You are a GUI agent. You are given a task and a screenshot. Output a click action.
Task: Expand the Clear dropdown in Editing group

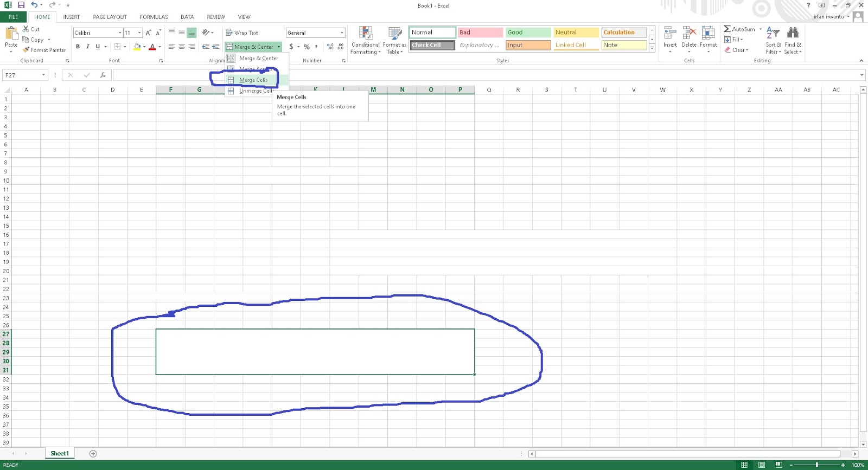coord(747,50)
